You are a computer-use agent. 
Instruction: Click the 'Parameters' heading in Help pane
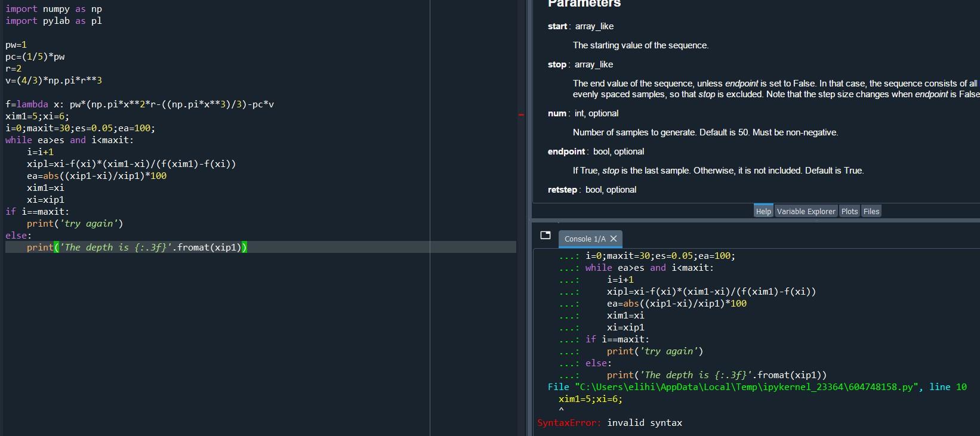point(584,4)
